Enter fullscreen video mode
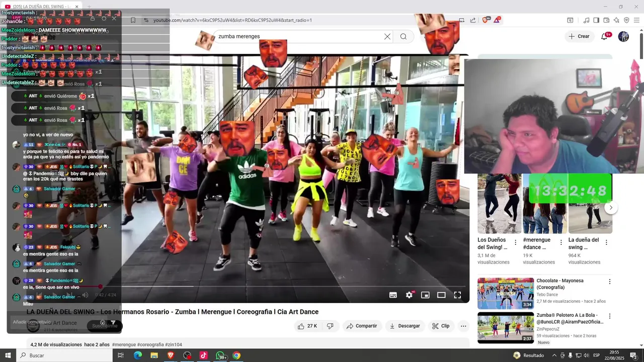This screenshot has height=362, width=644. point(457,295)
